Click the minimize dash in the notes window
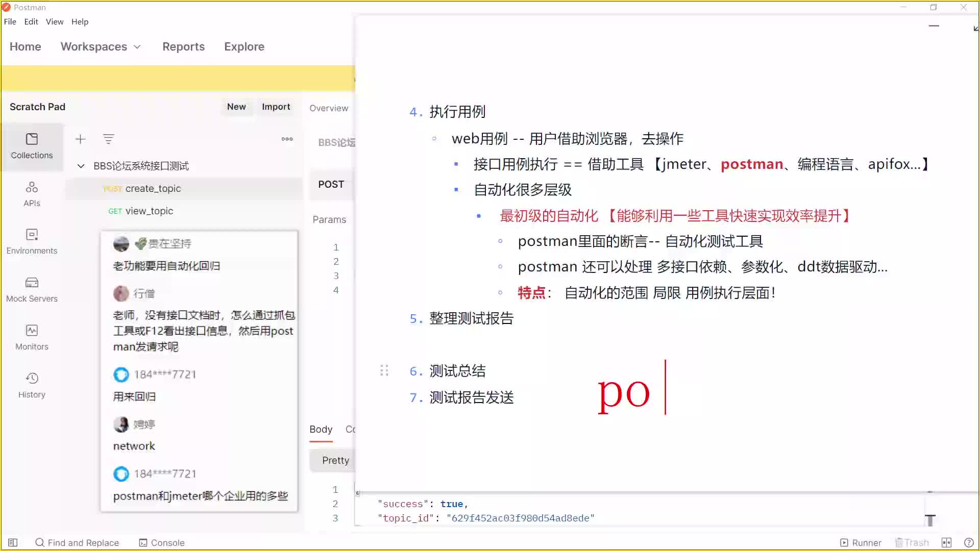Viewport: 980px width, 551px height. [x=934, y=26]
